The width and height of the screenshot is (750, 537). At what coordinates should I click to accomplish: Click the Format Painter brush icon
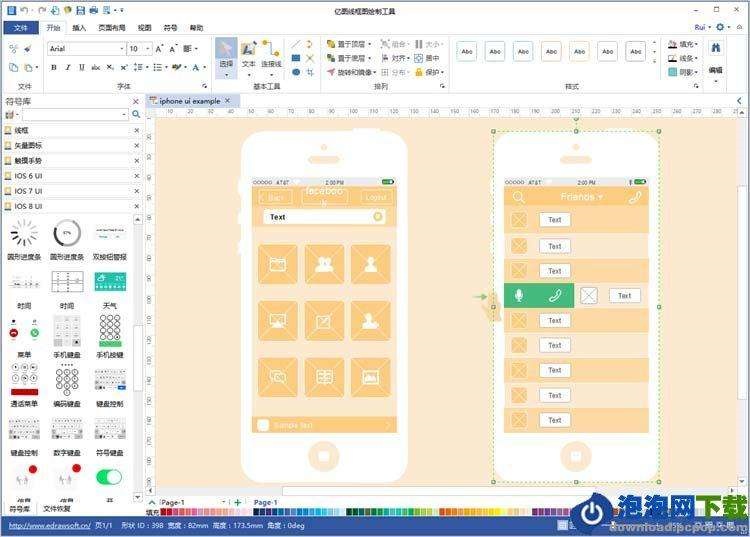[28, 49]
